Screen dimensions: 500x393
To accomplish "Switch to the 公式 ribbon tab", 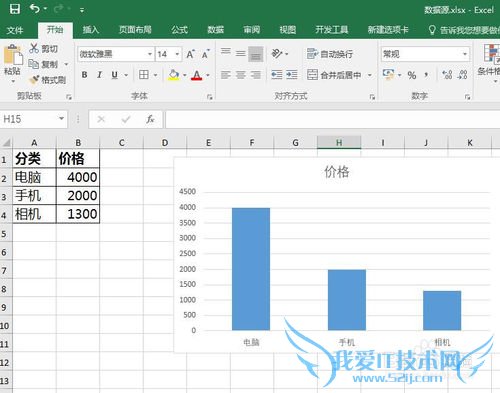I will [179, 30].
